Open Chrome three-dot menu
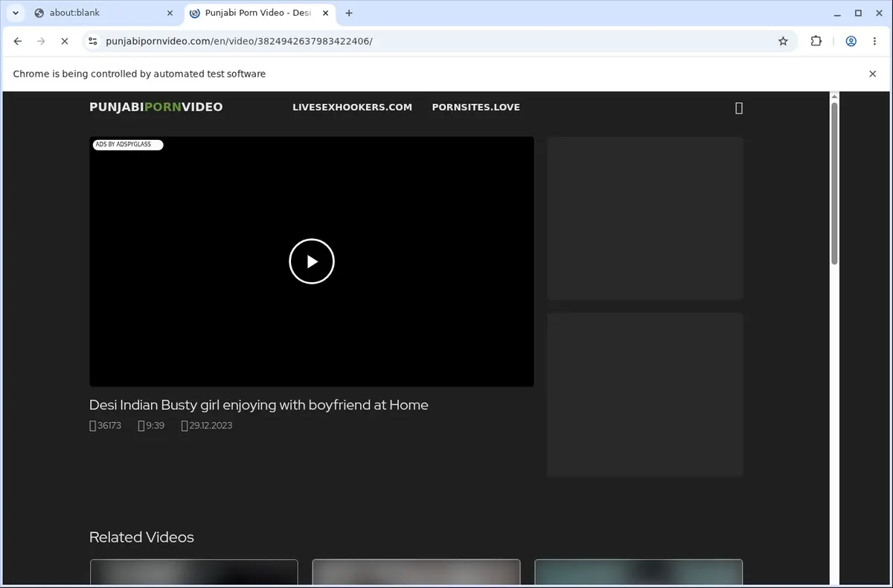The height and width of the screenshot is (588, 893). pyautogui.click(x=874, y=42)
